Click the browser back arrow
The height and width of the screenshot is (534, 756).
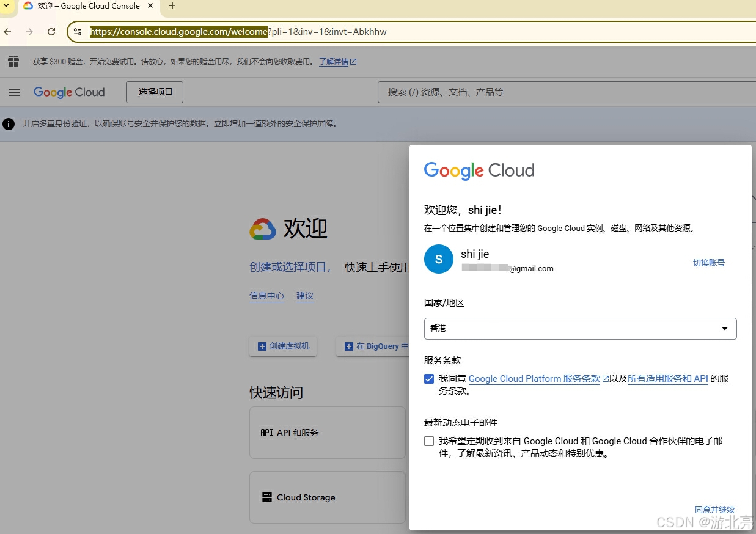coord(7,32)
